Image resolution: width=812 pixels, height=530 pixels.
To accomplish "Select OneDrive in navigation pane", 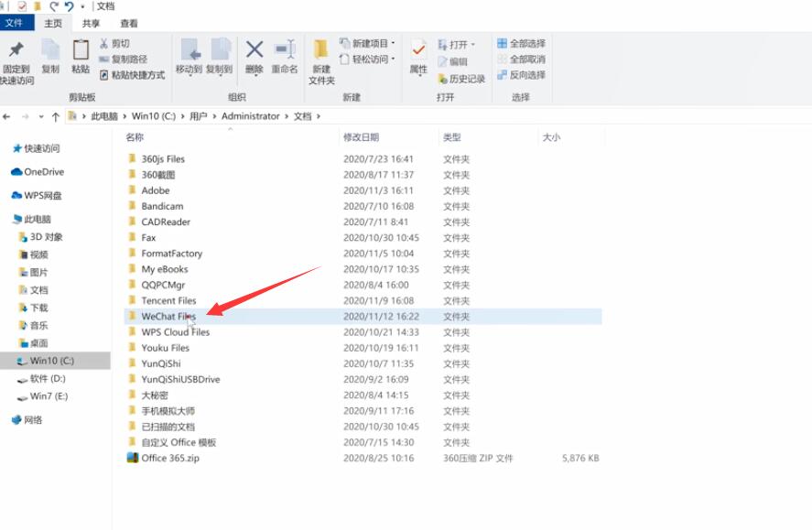I will click(38, 172).
